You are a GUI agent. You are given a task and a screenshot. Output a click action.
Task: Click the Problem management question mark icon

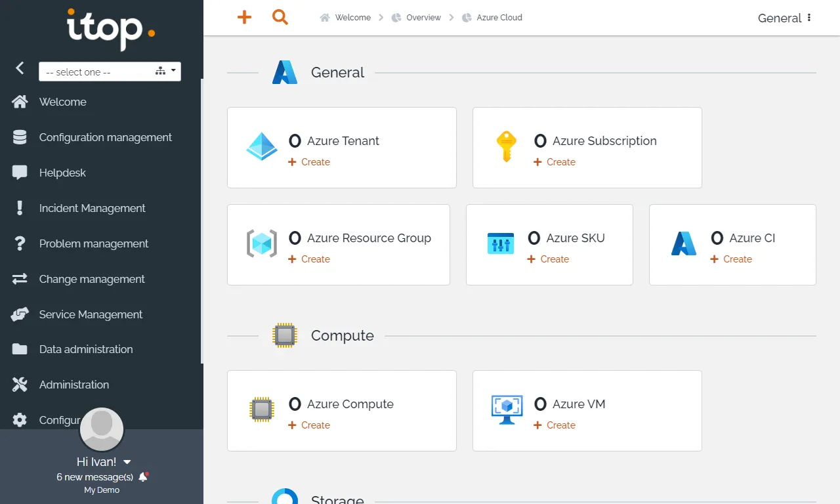point(20,243)
